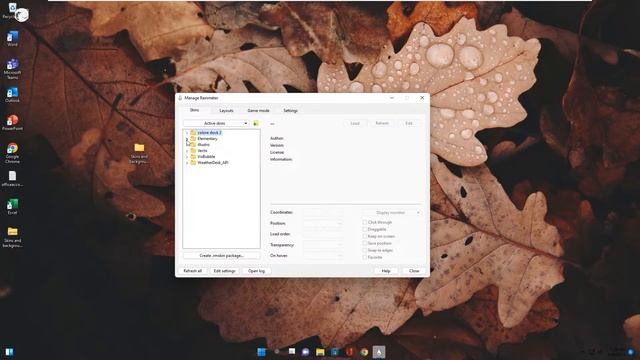Select the volume dock 2 skin row
This screenshot has width=640, height=360.
pos(209,133)
